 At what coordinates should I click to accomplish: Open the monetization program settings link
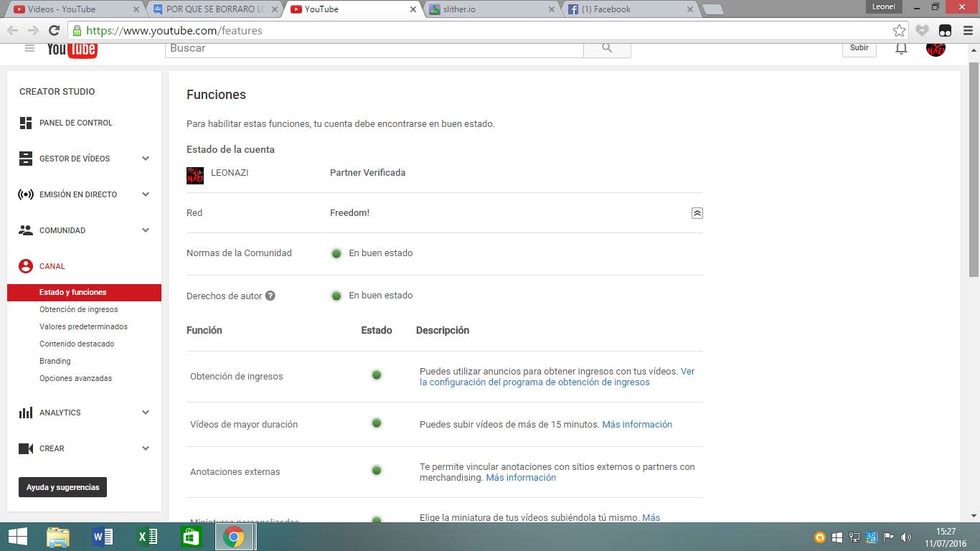click(x=557, y=377)
